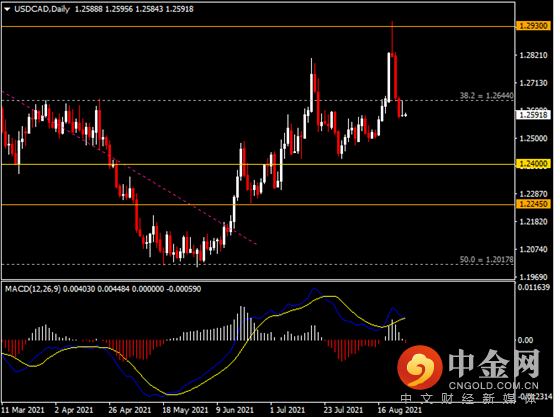Click the USDCAD chart title dropdown triangle

point(7,10)
